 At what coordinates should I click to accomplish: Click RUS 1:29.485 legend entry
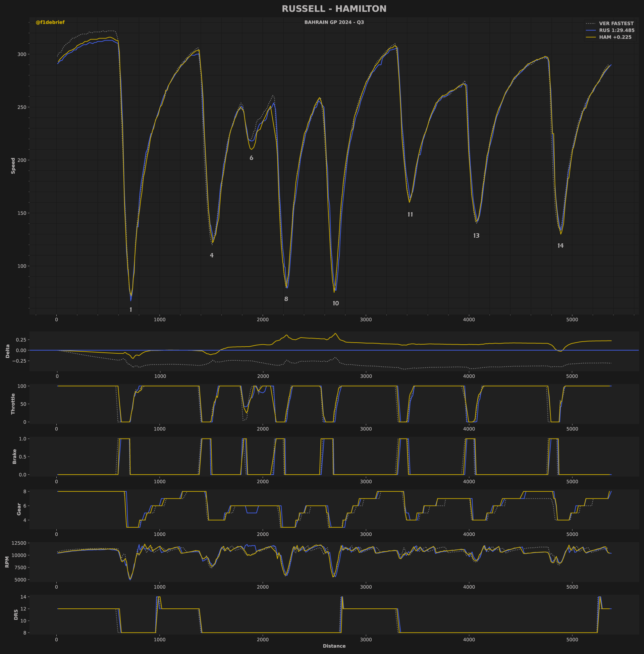click(616, 31)
